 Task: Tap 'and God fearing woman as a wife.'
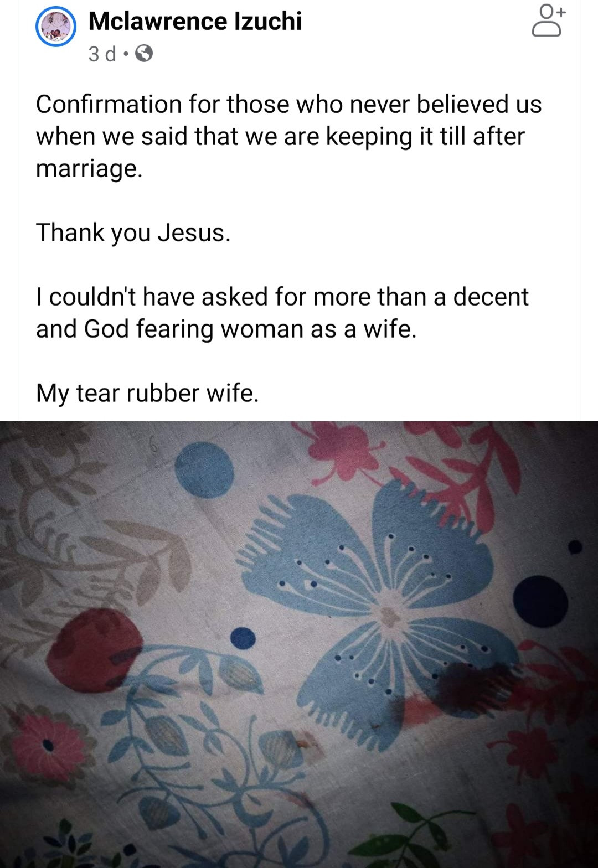click(x=226, y=329)
